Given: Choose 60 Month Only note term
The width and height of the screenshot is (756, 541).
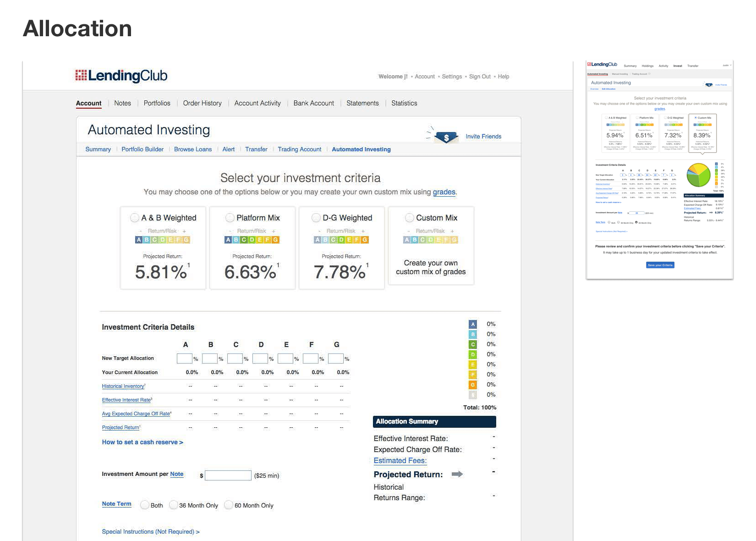Looking at the screenshot, I should [x=229, y=505].
